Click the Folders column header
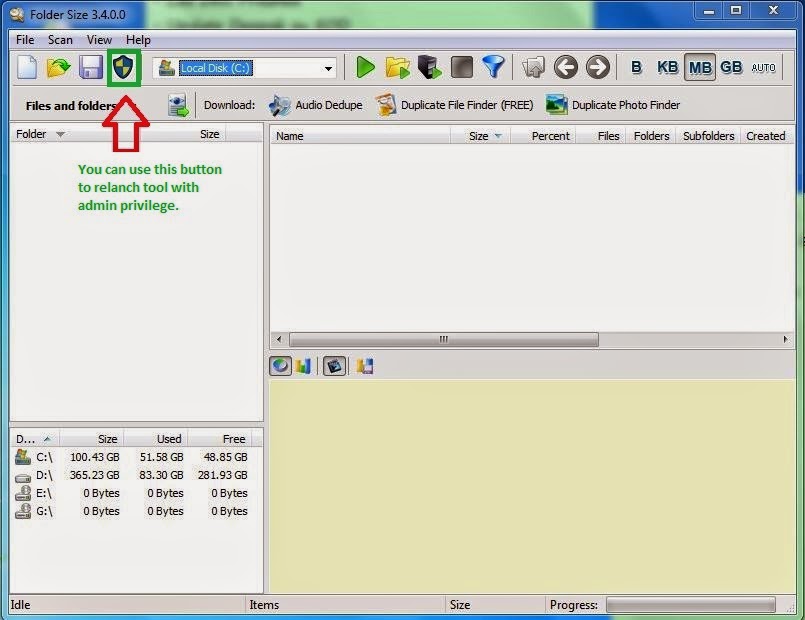The width and height of the screenshot is (805, 620). click(651, 136)
